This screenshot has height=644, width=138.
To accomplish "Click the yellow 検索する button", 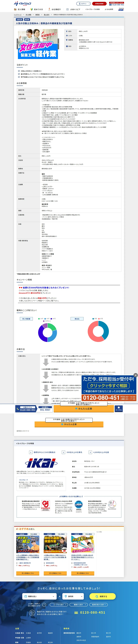I will [102, 596].
